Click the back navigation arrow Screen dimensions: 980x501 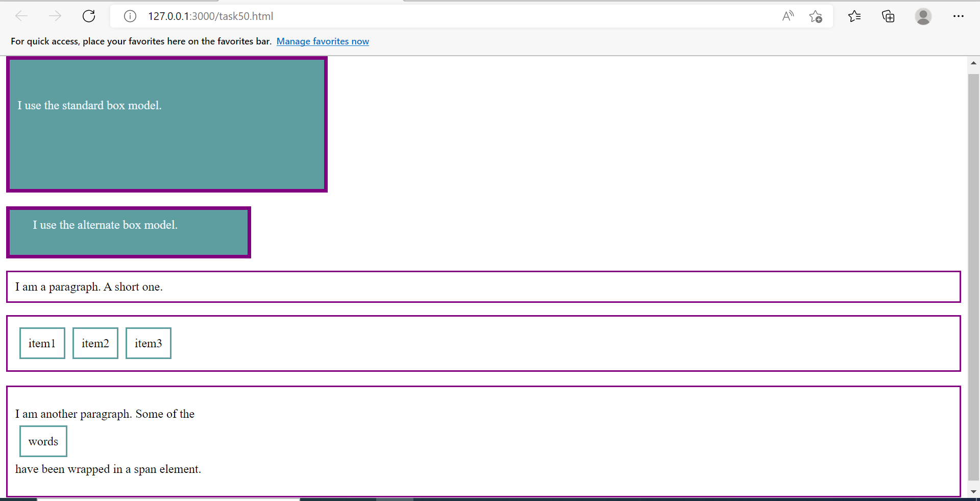[21, 16]
